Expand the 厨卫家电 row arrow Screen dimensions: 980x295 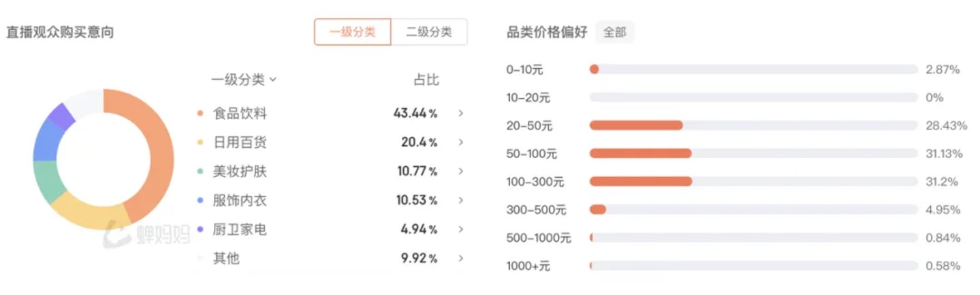461,229
